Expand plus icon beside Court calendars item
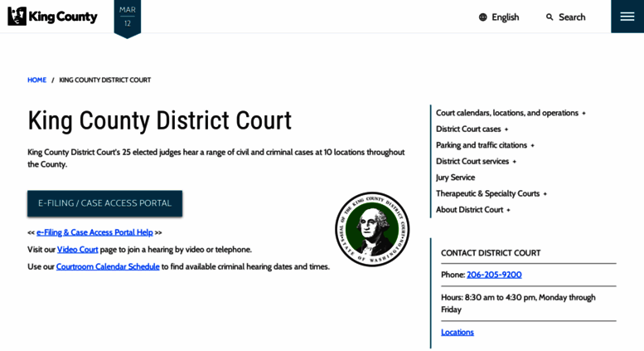 click(x=583, y=113)
